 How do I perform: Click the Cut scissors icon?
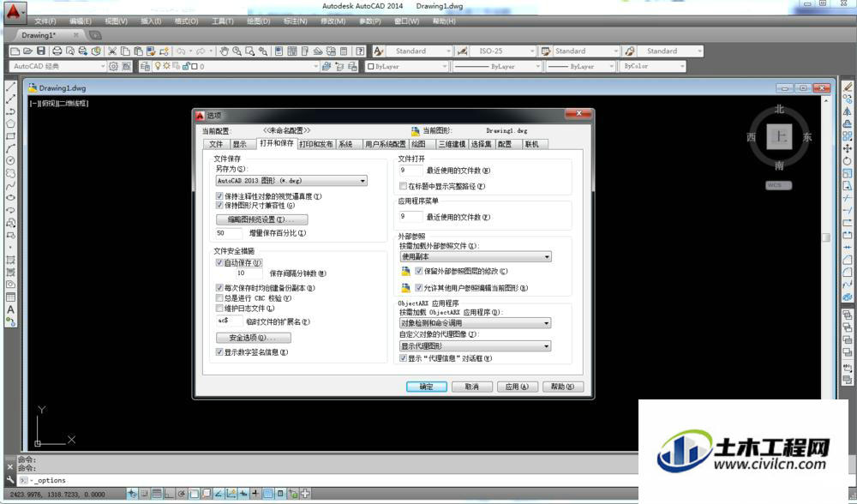coord(112,51)
